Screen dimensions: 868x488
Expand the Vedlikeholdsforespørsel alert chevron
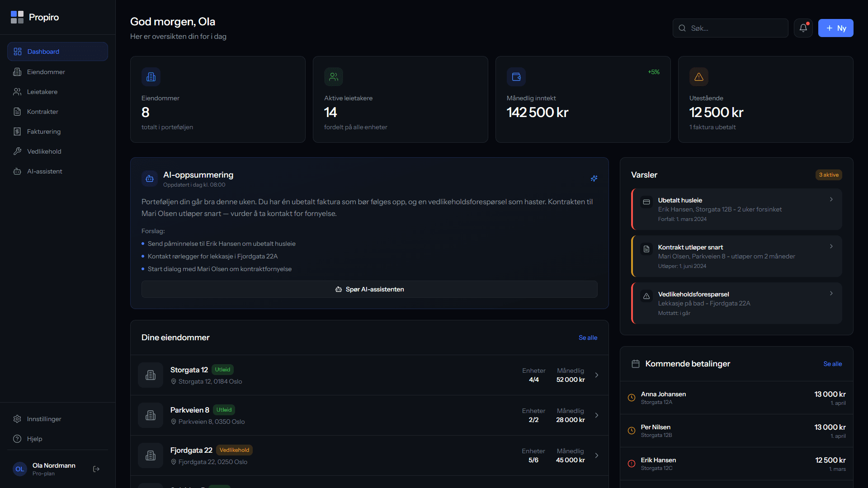831,293
